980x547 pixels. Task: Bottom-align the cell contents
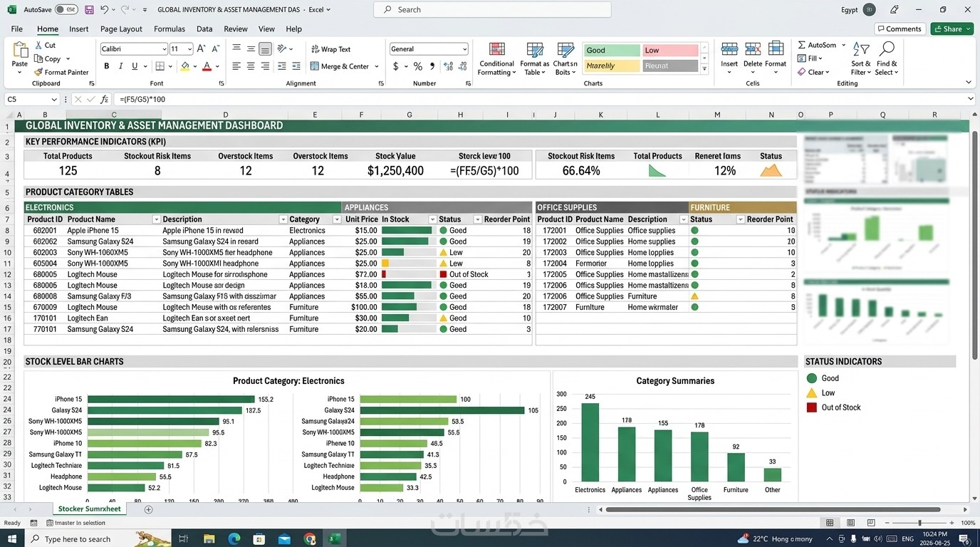[265, 48]
